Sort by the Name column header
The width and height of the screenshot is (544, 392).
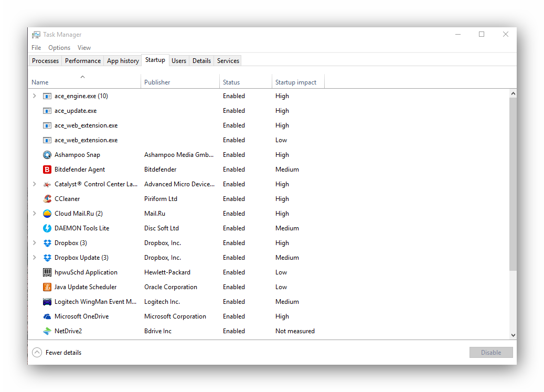pos(84,82)
